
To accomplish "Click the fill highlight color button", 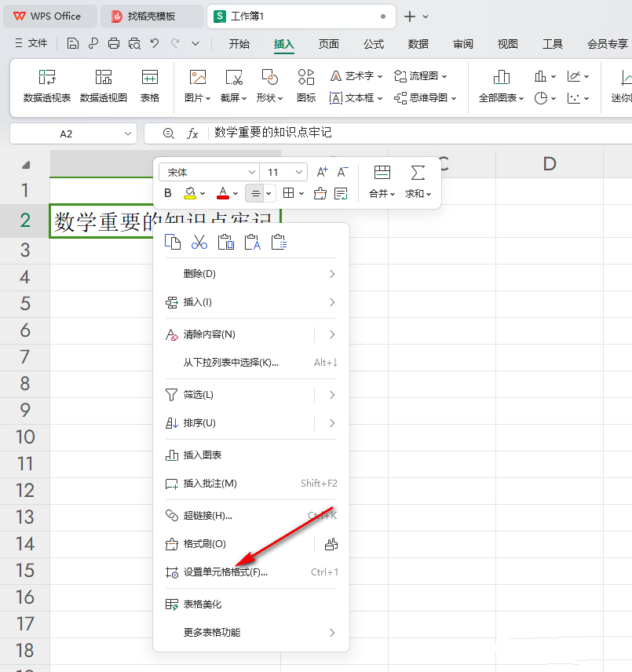I will (x=190, y=194).
